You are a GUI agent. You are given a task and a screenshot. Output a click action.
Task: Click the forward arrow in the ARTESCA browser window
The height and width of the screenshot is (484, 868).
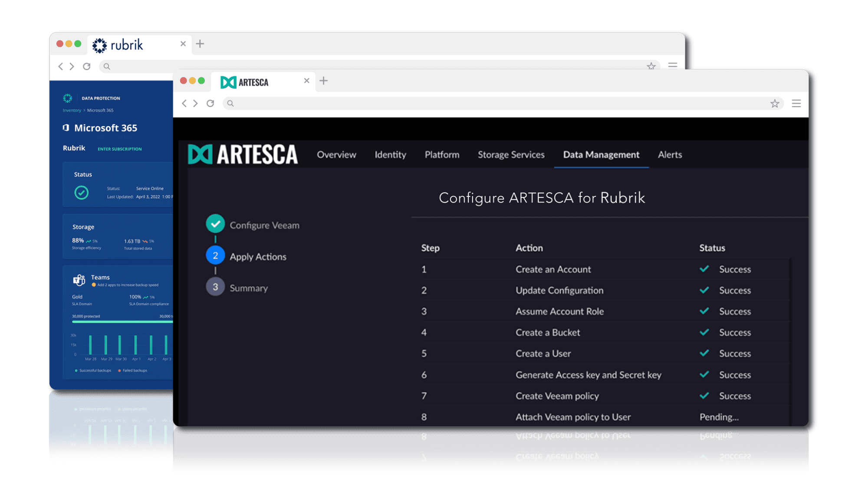(196, 103)
